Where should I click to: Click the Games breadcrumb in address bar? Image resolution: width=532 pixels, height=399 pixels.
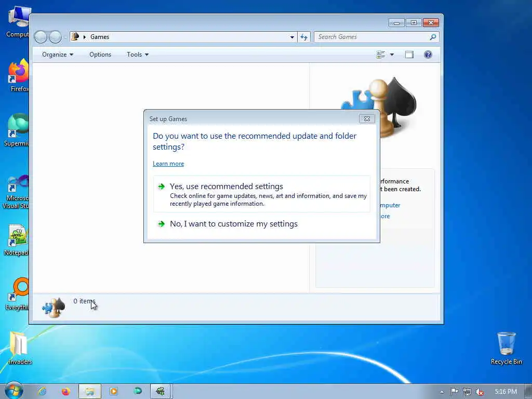pos(100,37)
